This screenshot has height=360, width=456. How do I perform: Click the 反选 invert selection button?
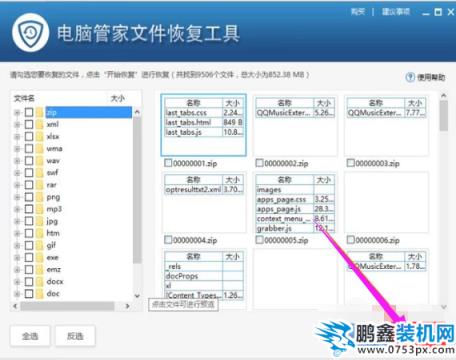(x=75, y=336)
